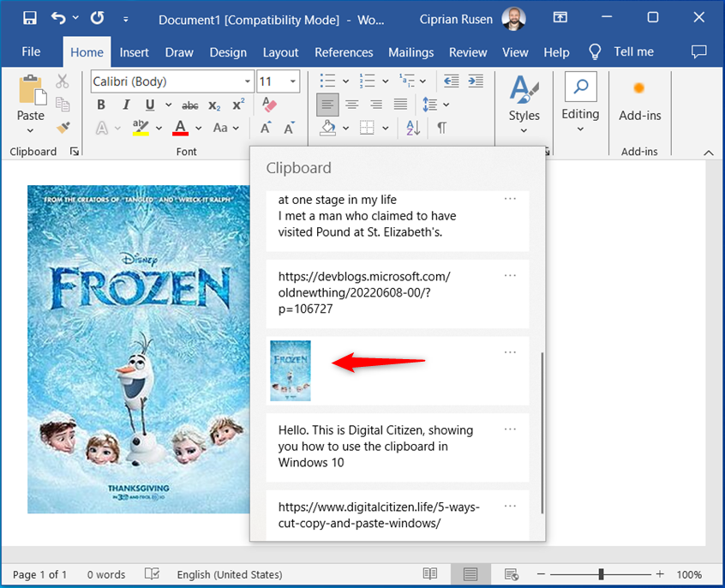The height and width of the screenshot is (588, 725).
Task: Open the Add-ins button
Action: pyautogui.click(x=640, y=103)
